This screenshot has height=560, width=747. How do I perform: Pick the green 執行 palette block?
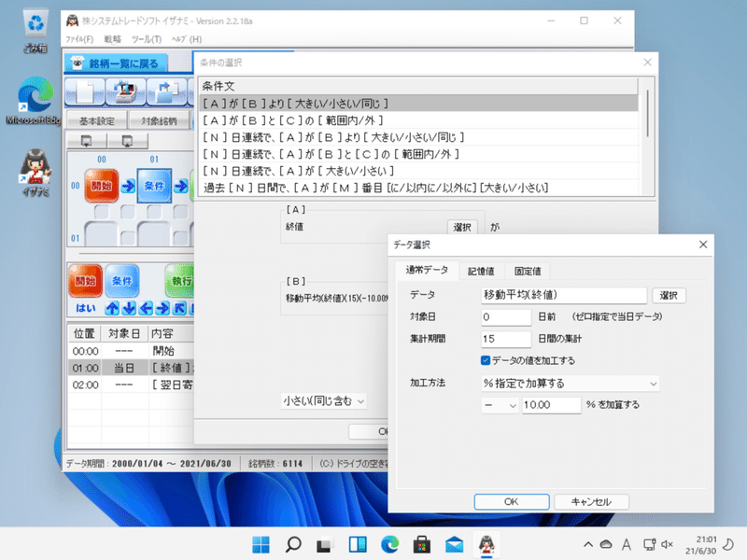[180, 281]
